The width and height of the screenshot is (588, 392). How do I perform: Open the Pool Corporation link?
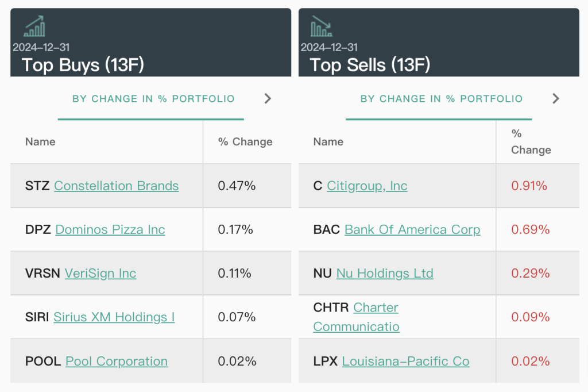[x=117, y=361]
